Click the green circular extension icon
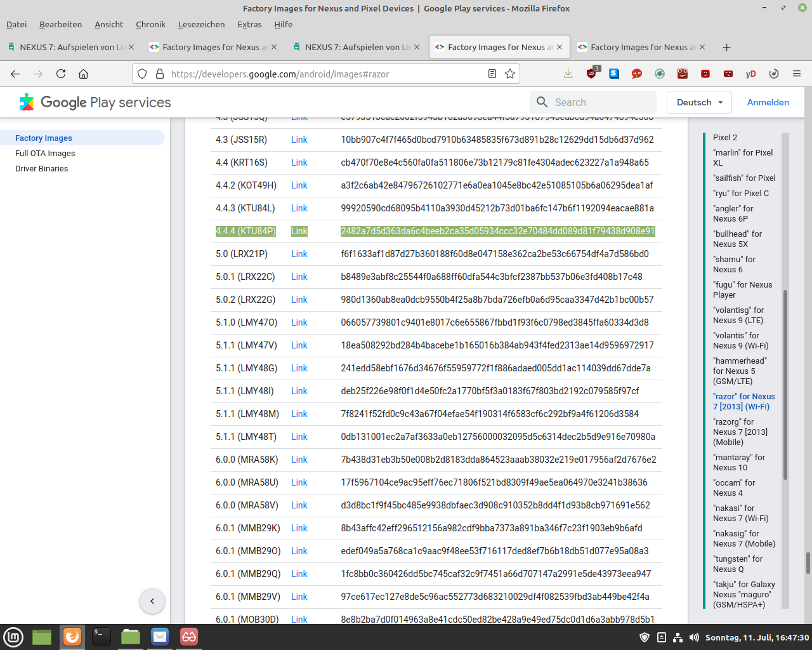812x650 pixels. click(x=660, y=74)
